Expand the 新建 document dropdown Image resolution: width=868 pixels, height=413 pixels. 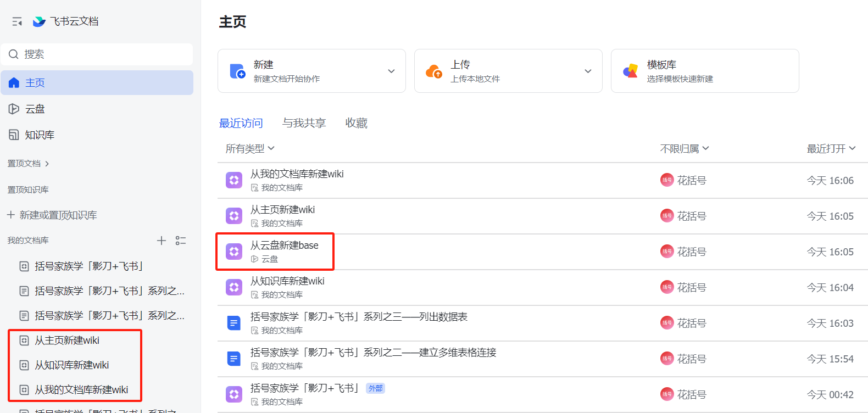coord(391,71)
